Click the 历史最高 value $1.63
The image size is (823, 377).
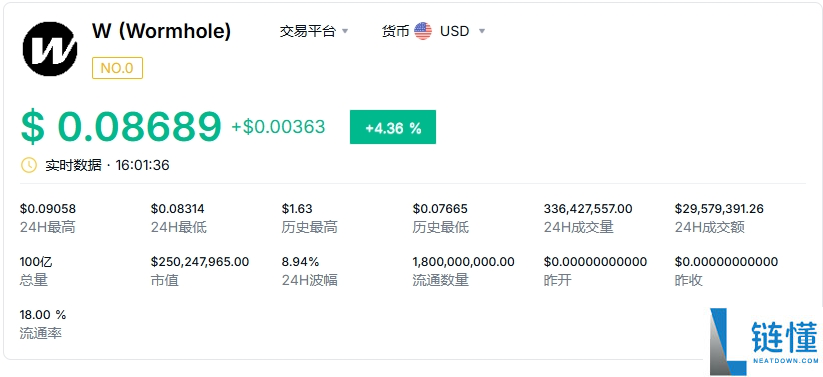[297, 209]
